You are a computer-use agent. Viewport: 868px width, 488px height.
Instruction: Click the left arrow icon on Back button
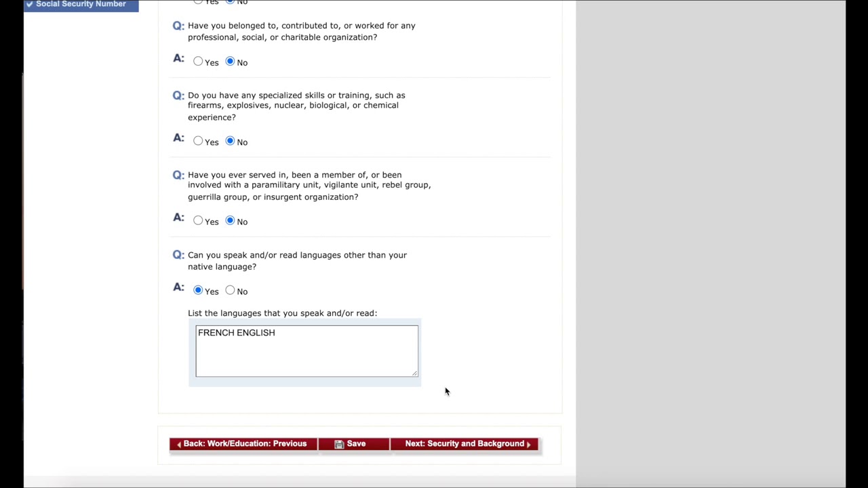coord(179,445)
